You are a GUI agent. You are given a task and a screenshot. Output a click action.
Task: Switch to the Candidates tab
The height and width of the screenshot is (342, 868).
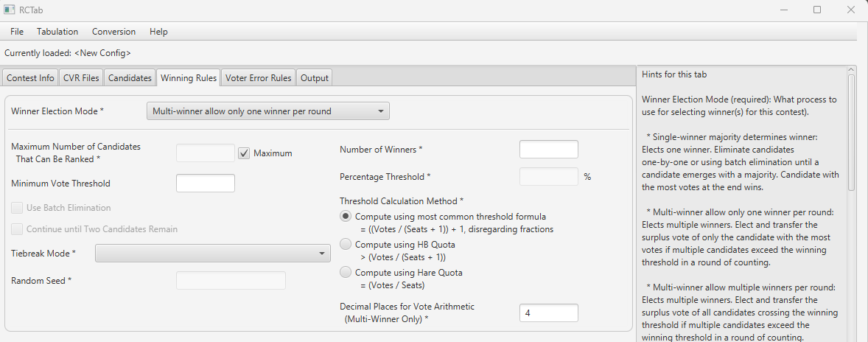[130, 78]
